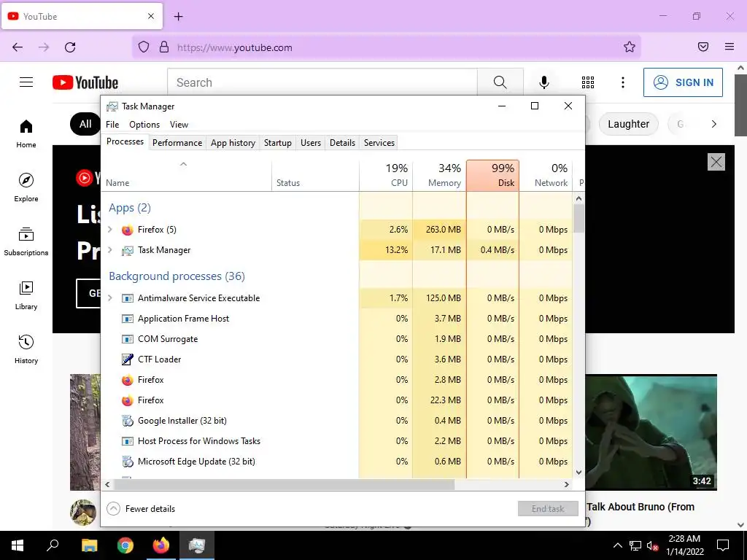Show site security lock info
Image resolution: width=747 pixels, height=560 pixels.
(164, 47)
